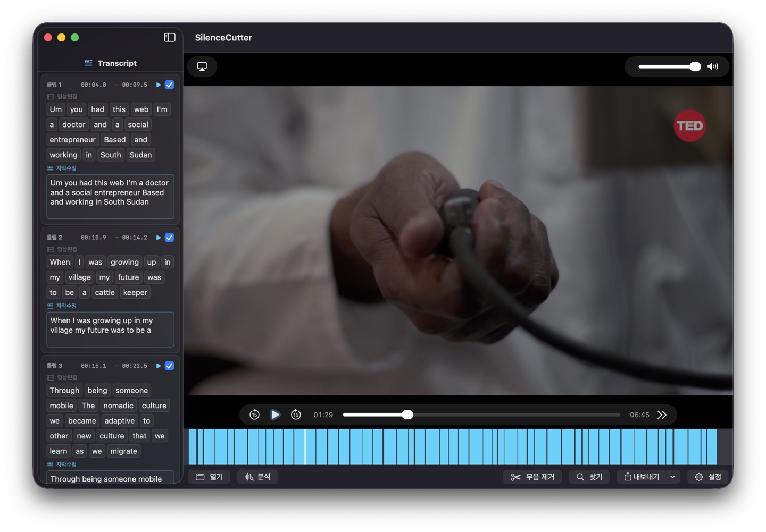Screen dimensions: 766x532
Task: Click the 찾기 search button
Action: pyautogui.click(x=589, y=477)
